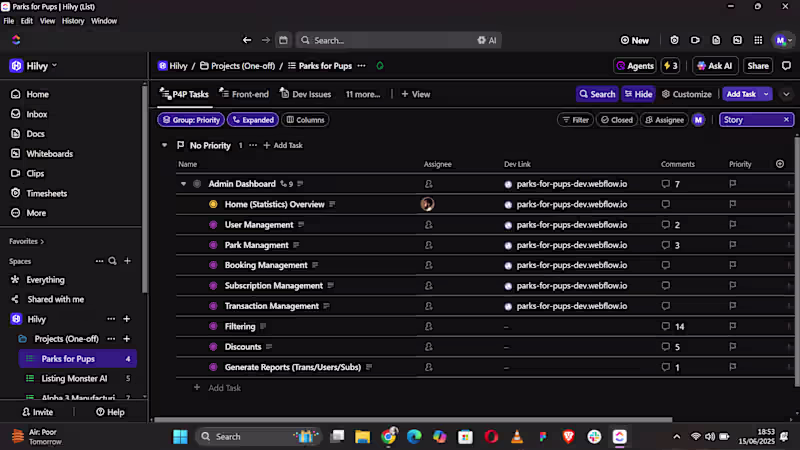Open the apps grid icon
The width and height of the screenshot is (800, 450).
point(758,40)
